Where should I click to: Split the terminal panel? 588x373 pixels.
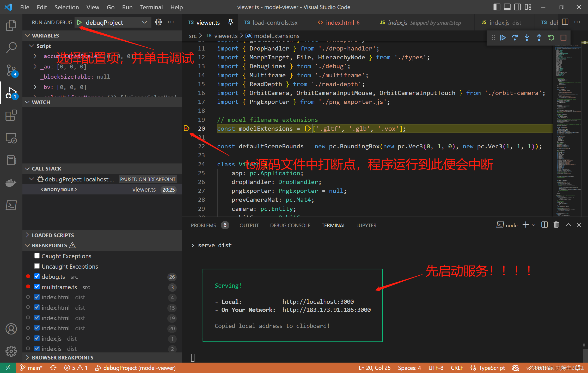[544, 225]
